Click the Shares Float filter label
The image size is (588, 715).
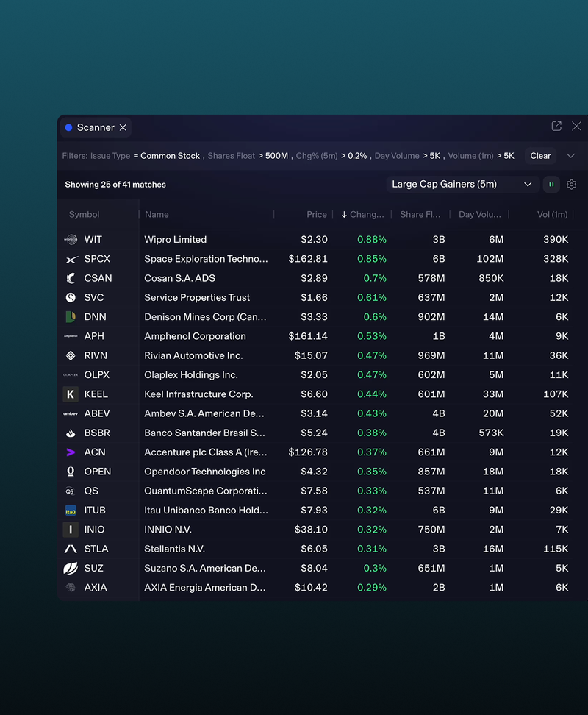click(232, 156)
